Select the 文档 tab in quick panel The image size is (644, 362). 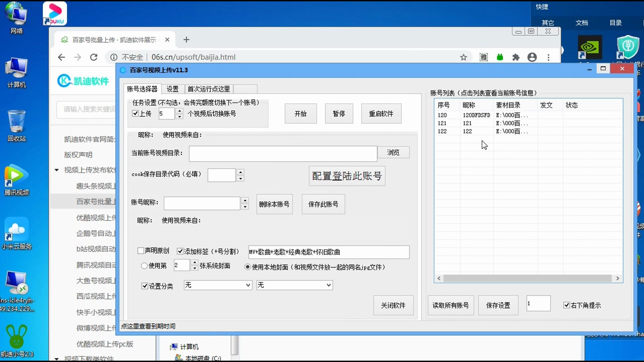click(x=582, y=23)
